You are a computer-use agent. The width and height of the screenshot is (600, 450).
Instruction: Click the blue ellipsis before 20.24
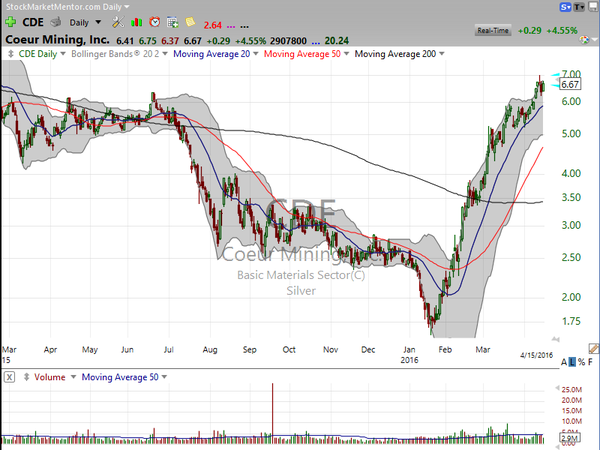(x=316, y=41)
